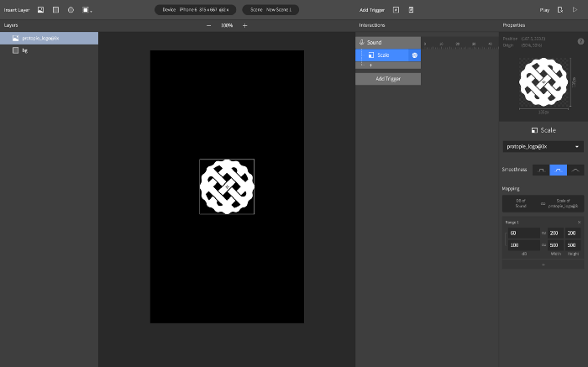Select the Scale response row
Viewport: 588px width, 367px height.
click(388, 55)
